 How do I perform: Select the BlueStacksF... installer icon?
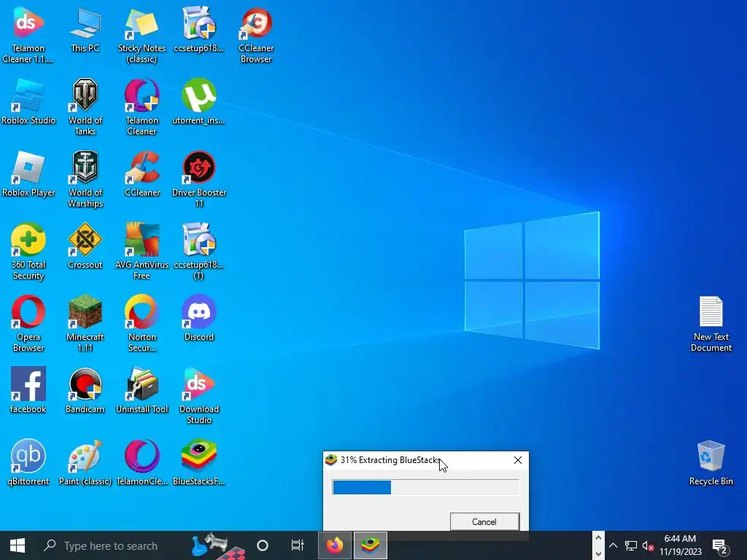[198, 463]
